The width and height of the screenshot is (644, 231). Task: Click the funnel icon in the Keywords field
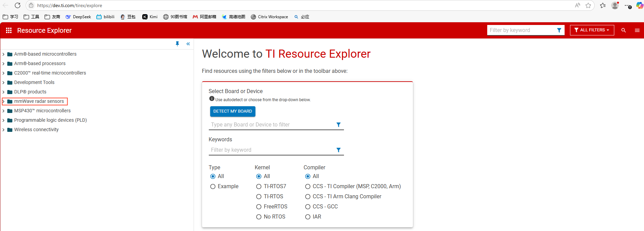coord(339,150)
